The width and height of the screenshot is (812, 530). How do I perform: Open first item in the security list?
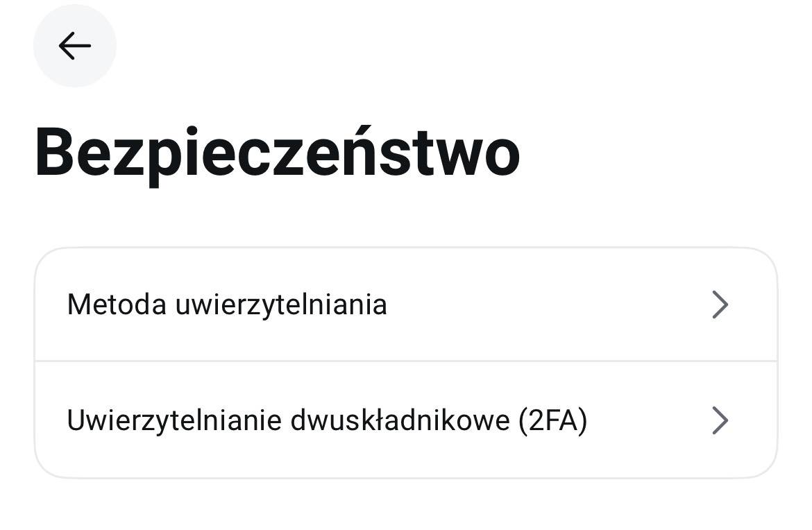(406, 305)
